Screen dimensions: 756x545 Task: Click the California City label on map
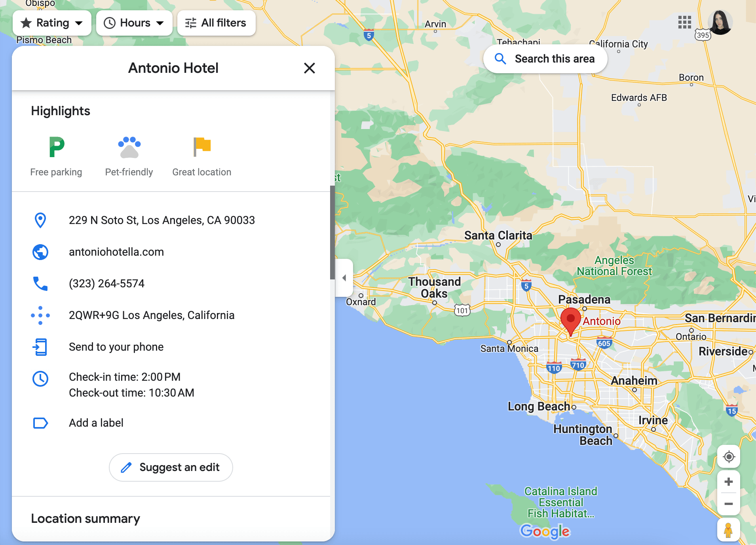pyautogui.click(x=619, y=44)
